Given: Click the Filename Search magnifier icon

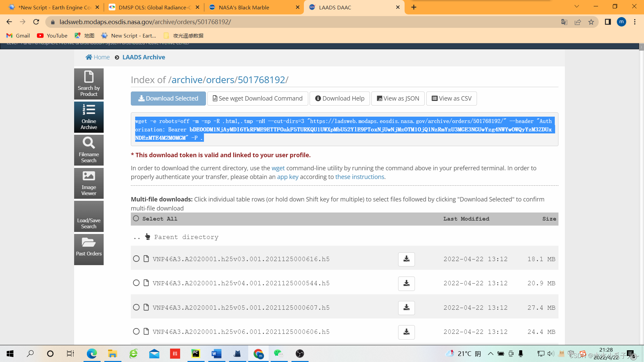Looking at the screenshot, I should coord(89,143).
